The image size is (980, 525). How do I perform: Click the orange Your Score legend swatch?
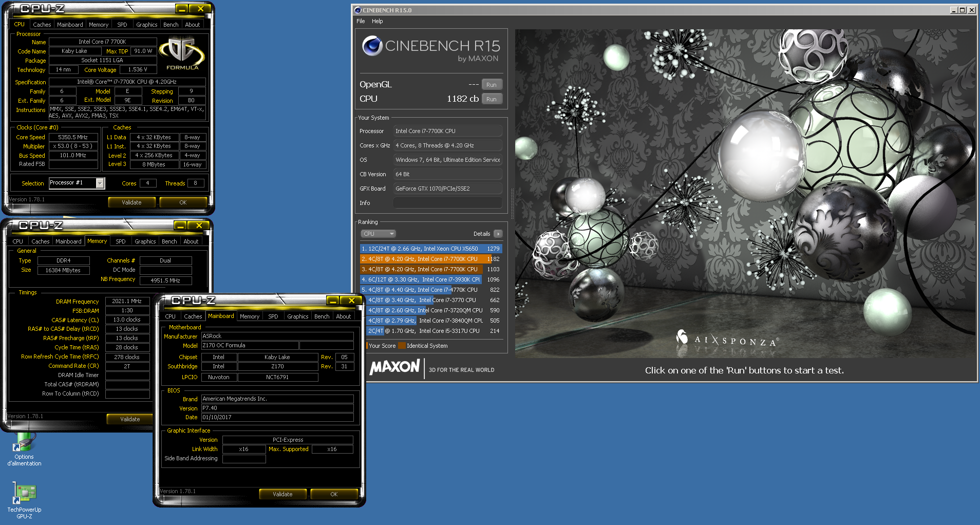click(x=367, y=346)
